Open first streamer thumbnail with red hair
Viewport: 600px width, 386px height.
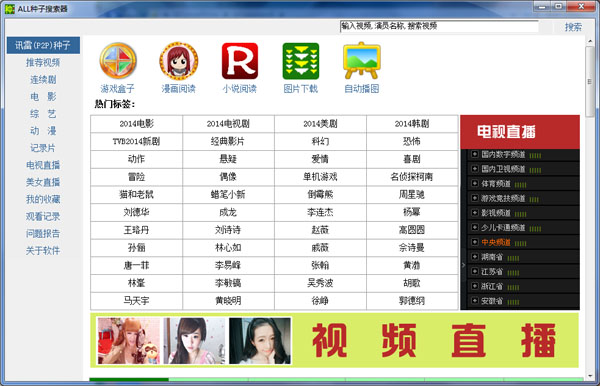(x=129, y=340)
